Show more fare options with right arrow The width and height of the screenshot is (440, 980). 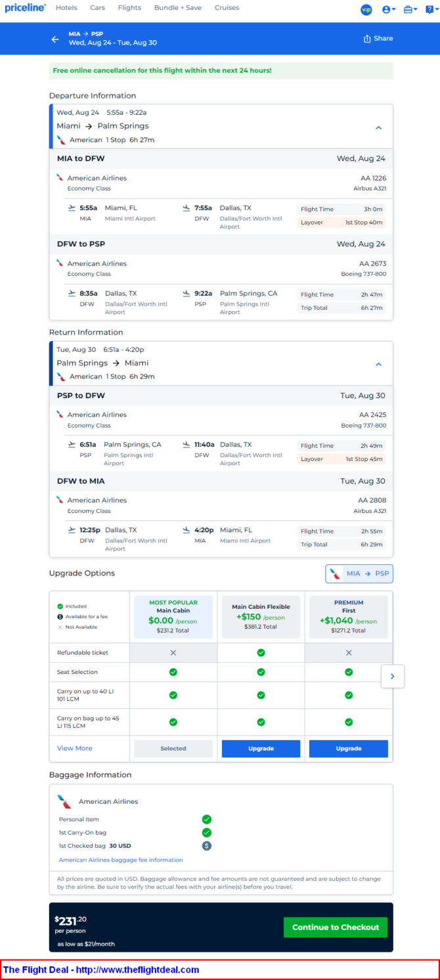click(x=393, y=676)
